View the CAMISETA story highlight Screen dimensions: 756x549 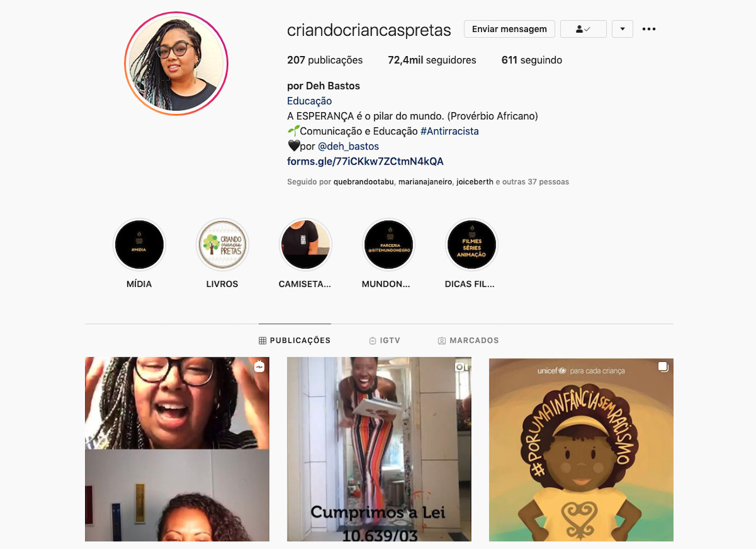click(306, 245)
